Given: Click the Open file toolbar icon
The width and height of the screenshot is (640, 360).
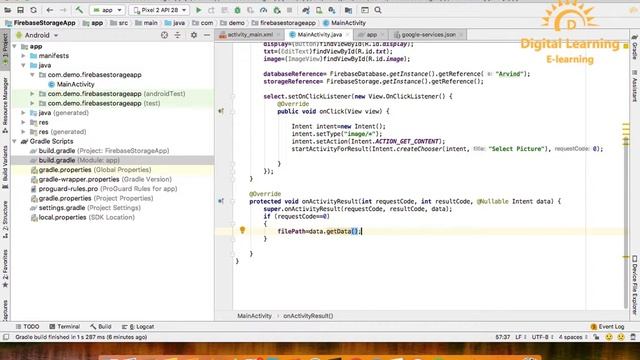Looking at the screenshot, I should click(7, 10).
